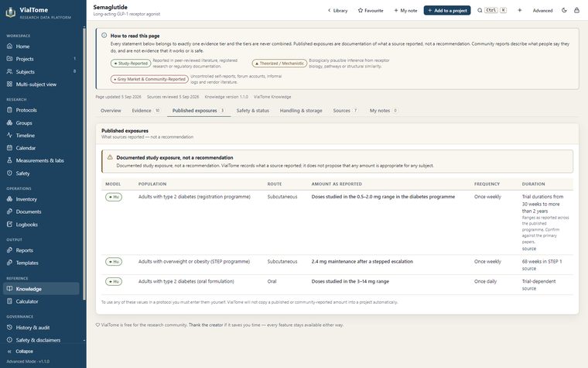
Task: Open source link for STEP programme row
Action: [x=528, y=269]
